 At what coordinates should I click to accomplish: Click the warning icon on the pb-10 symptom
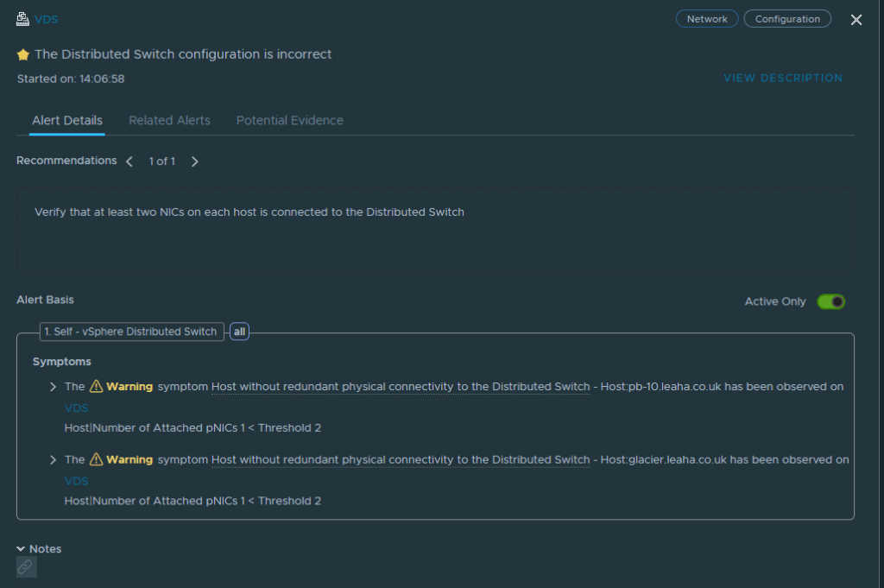97,386
